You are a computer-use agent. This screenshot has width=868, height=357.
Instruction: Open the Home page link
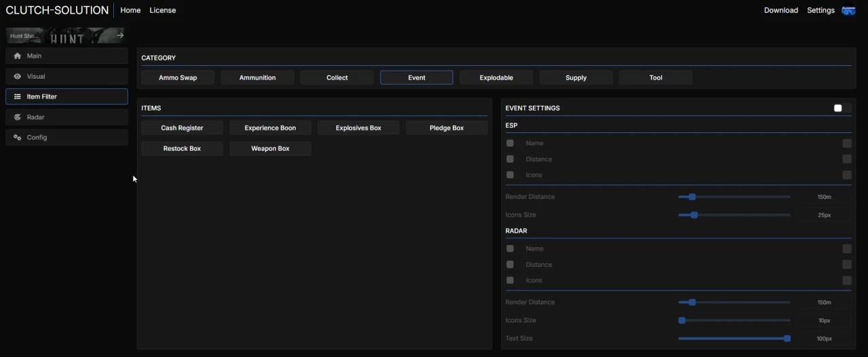coord(130,10)
